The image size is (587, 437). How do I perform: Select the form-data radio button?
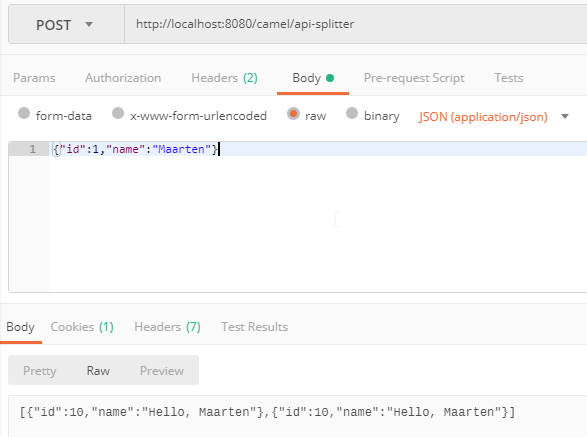click(x=24, y=113)
